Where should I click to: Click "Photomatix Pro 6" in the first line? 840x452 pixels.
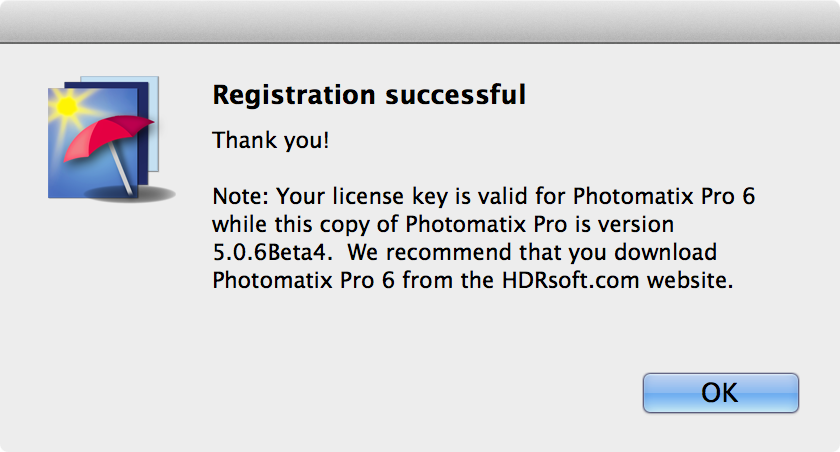pos(664,196)
